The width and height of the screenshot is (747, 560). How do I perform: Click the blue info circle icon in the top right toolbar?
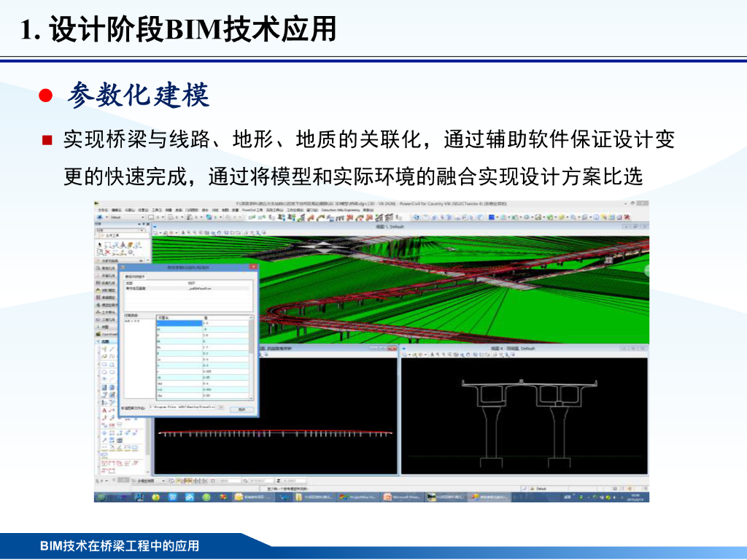[x=596, y=217]
